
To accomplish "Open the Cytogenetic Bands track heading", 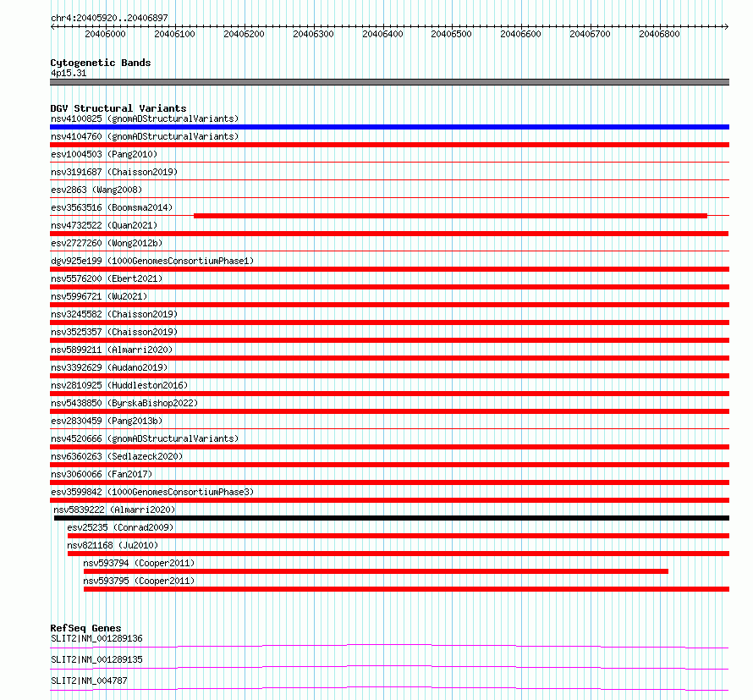I will (x=101, y=63).
